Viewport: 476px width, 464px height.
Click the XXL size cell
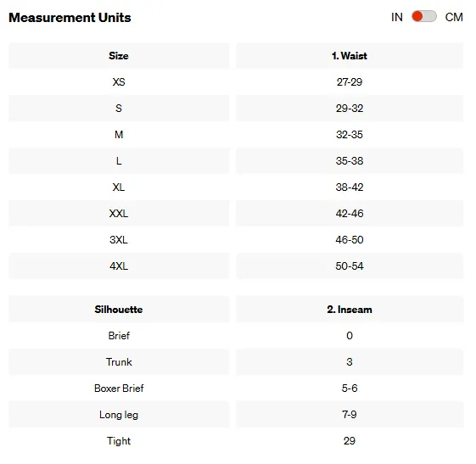119,214
